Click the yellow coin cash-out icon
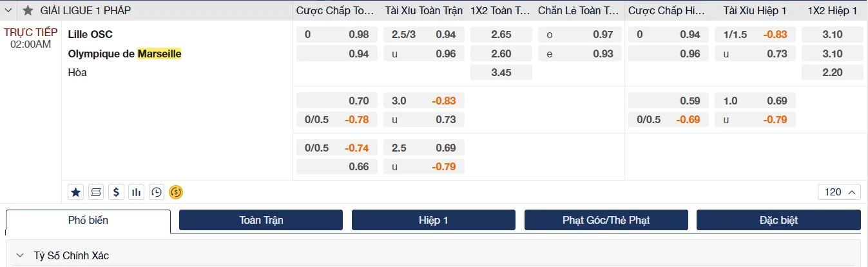The height and width of the screenshot is (267, 868). point(176,192)
